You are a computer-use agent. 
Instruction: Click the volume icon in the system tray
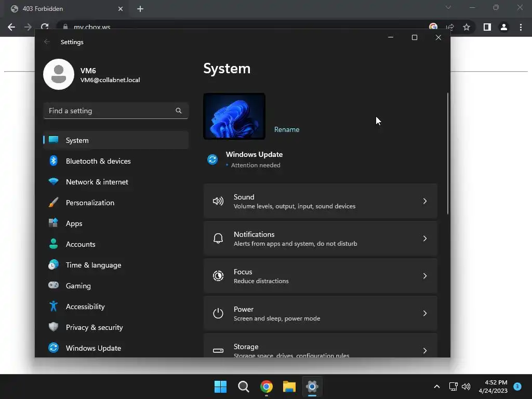[466, 387]
